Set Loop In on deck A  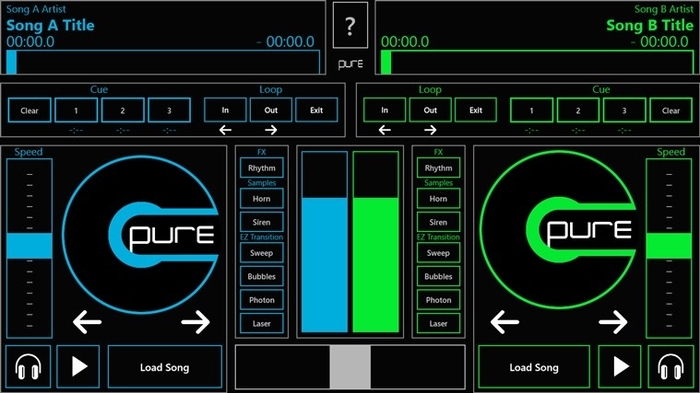pyautogui.click(x=225, y=110)
